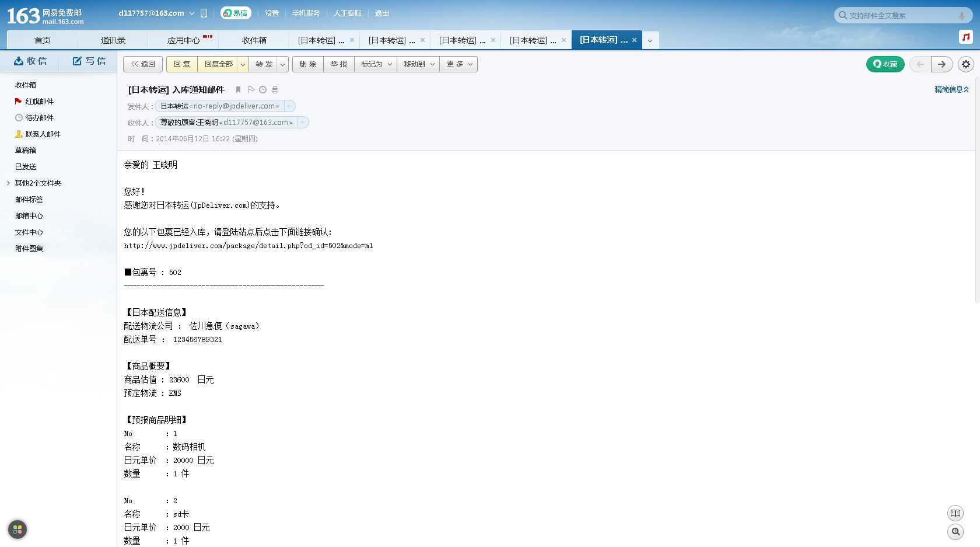
Task: Open the 移动到 dropdown menu
Action: point(418,64)
